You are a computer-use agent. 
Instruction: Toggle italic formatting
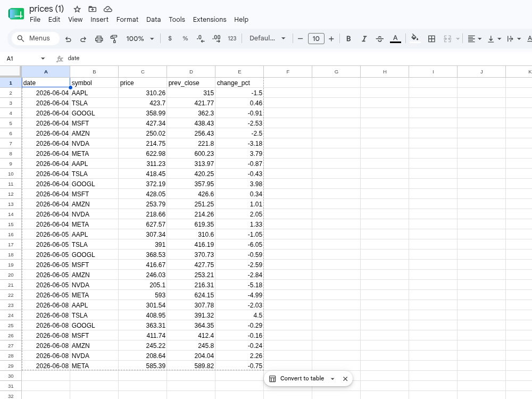click(364, 39)
